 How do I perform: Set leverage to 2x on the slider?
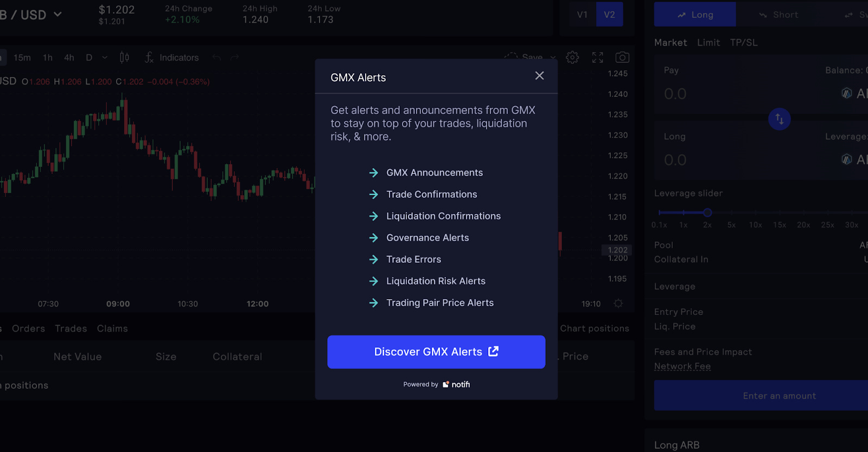707,212
